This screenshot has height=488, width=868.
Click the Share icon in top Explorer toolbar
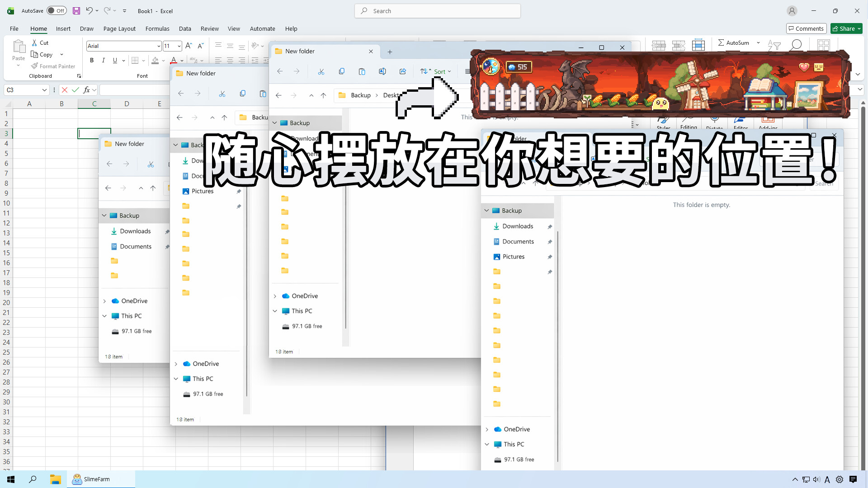tap(403, 71)
